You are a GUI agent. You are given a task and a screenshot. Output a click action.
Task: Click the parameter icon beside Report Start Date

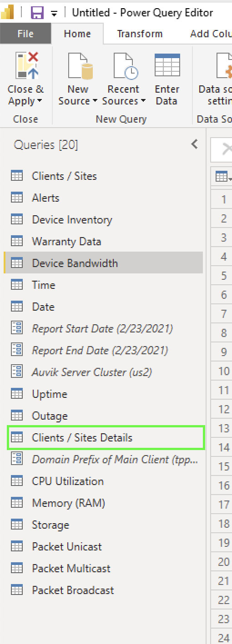click(17, 328)
